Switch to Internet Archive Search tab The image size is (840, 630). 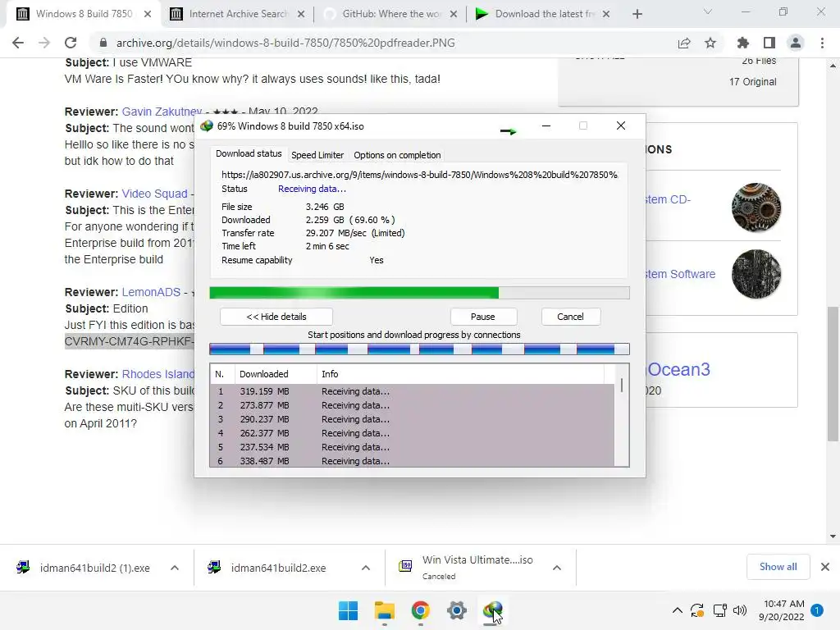click(x=239, y=14)
